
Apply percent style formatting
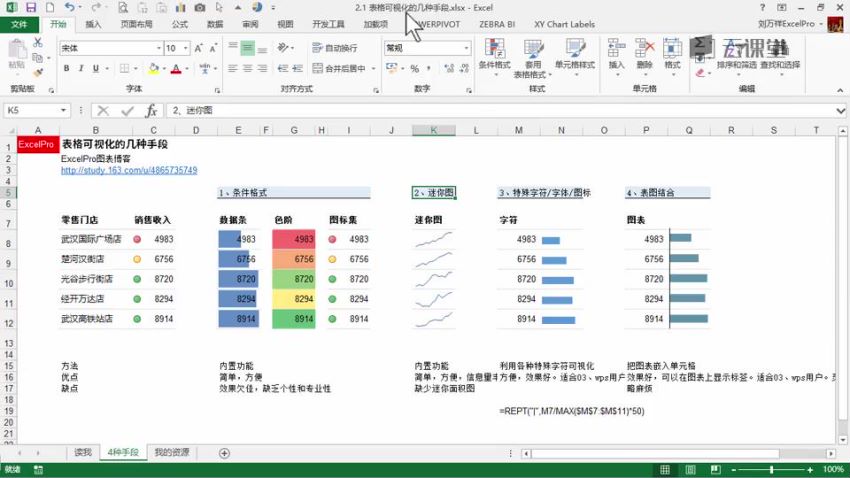pyautogui.click(x=415, y=68)
